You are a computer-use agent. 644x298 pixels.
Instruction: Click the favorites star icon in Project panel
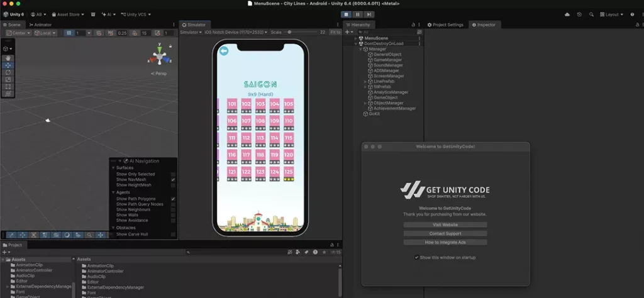tap(324, 252)
